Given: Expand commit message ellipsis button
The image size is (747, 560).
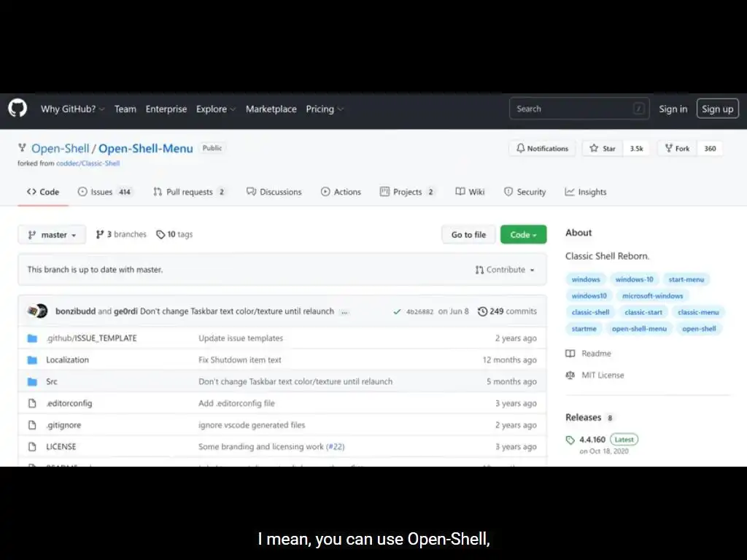Looking at the screenshot, I should 345,312.
